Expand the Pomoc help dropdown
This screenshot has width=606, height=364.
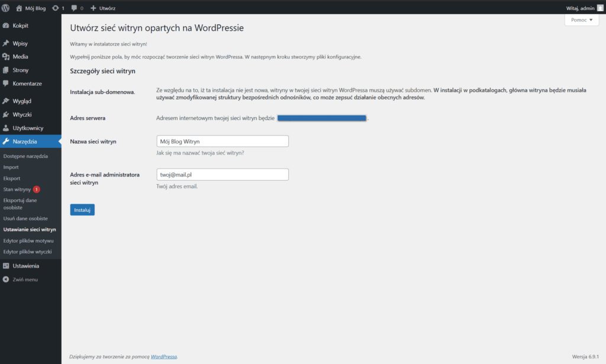point(582,20)
